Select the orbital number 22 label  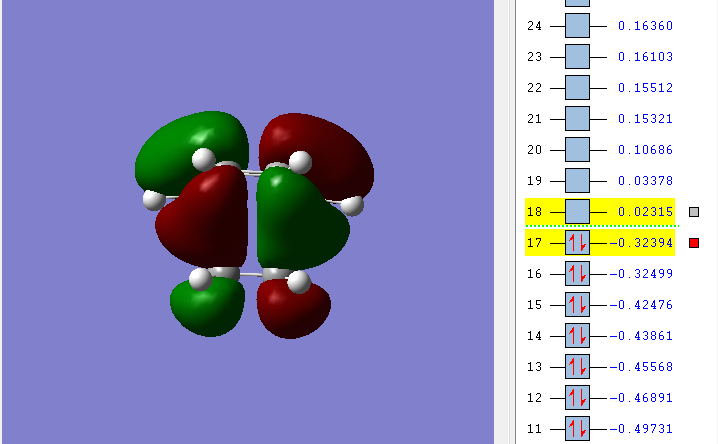point(534,87)
